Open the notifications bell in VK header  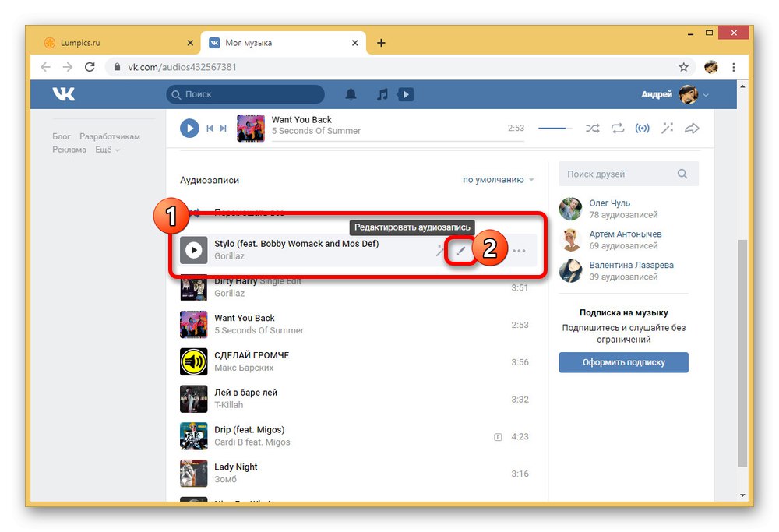(x=351, y=94)
